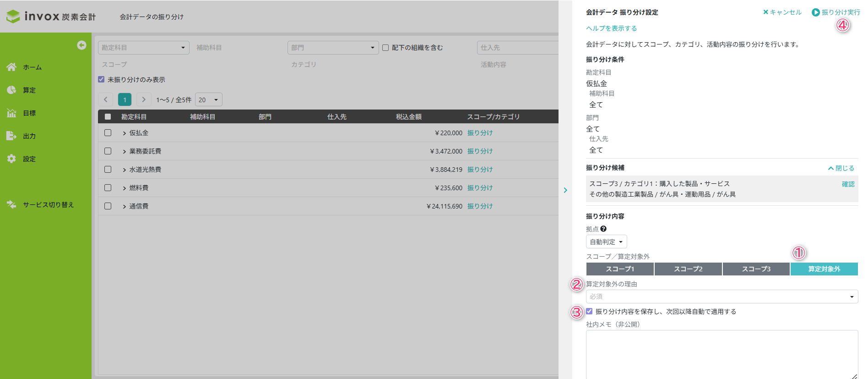
Task: Click the 設定 gear icon in sidebar
Action: (x=11, y=159)
